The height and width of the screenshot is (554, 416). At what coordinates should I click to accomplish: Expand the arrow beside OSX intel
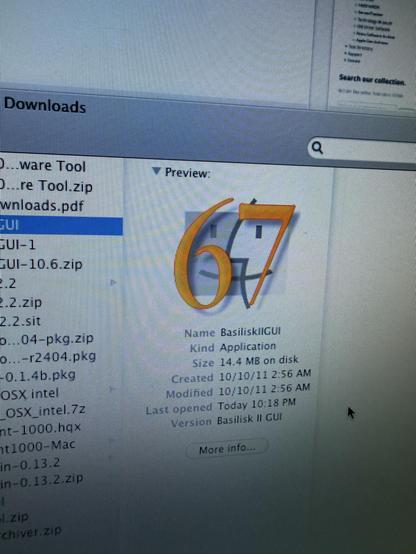click(x=112, y=389)
